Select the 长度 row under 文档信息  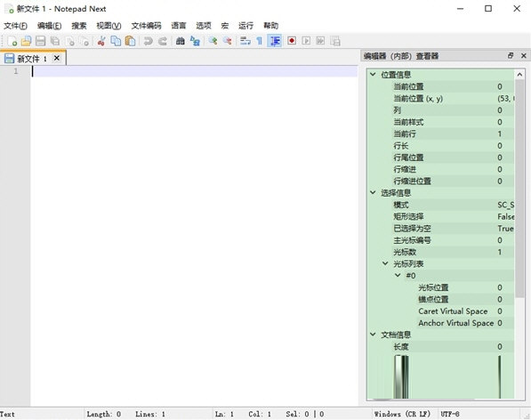(x=441, y=346)
